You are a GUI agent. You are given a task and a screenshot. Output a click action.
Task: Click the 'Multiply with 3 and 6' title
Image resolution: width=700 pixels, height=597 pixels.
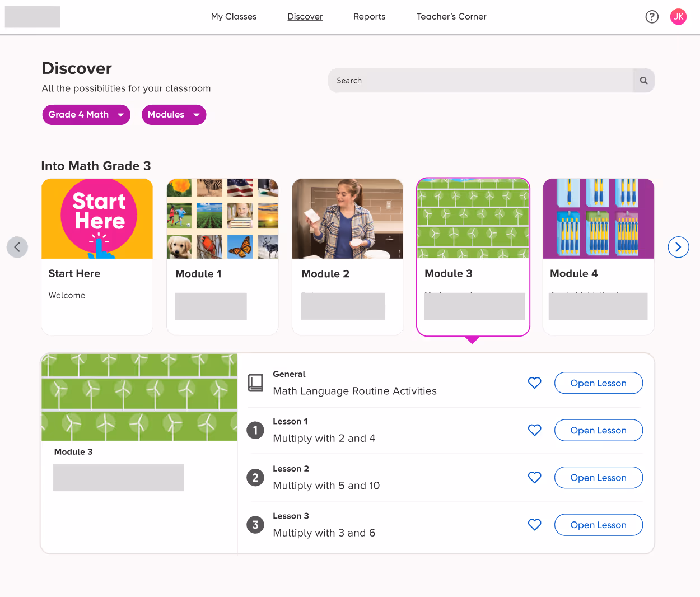pyautogui.click(x=324, y=533)
